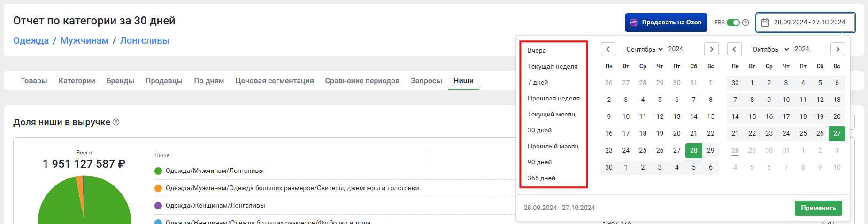Open the Сентябрь month dropdown
Image resolution: width=868 pixels, height=224 pixels.
[x=644, y=49]
